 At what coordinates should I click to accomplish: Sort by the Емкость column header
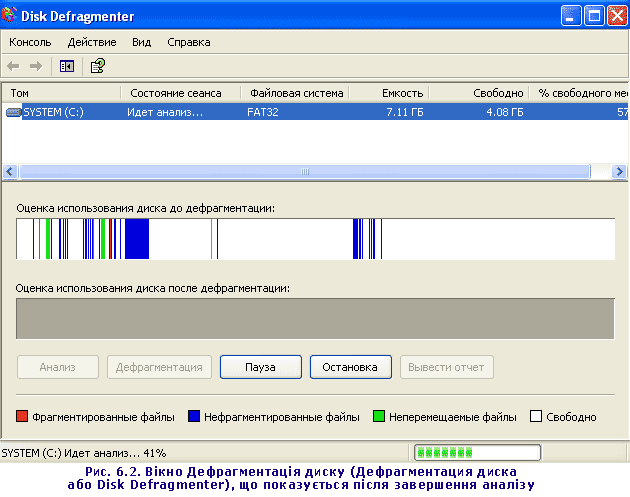(389, 93)
